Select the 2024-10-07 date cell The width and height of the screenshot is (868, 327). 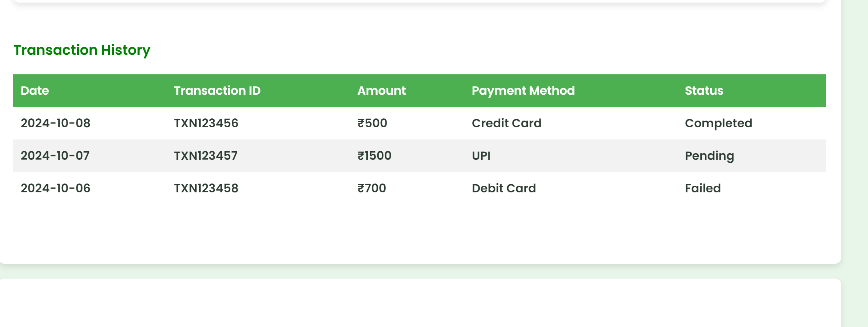pos(55,156)
